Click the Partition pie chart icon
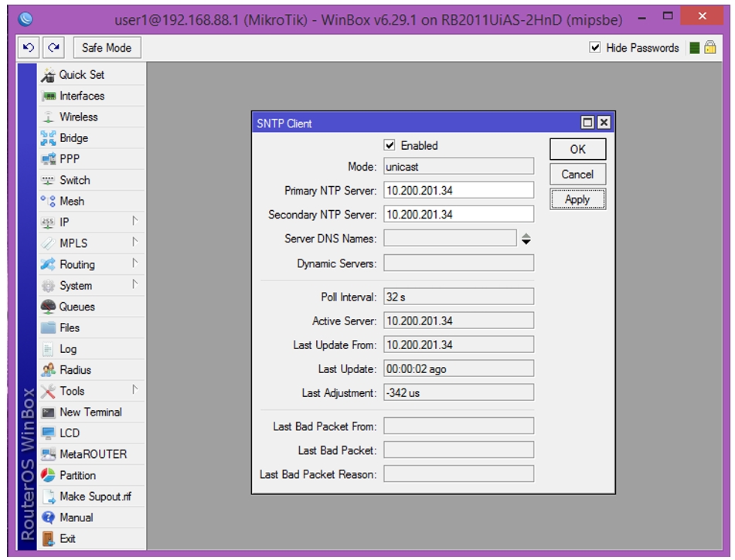 point(48,476)
